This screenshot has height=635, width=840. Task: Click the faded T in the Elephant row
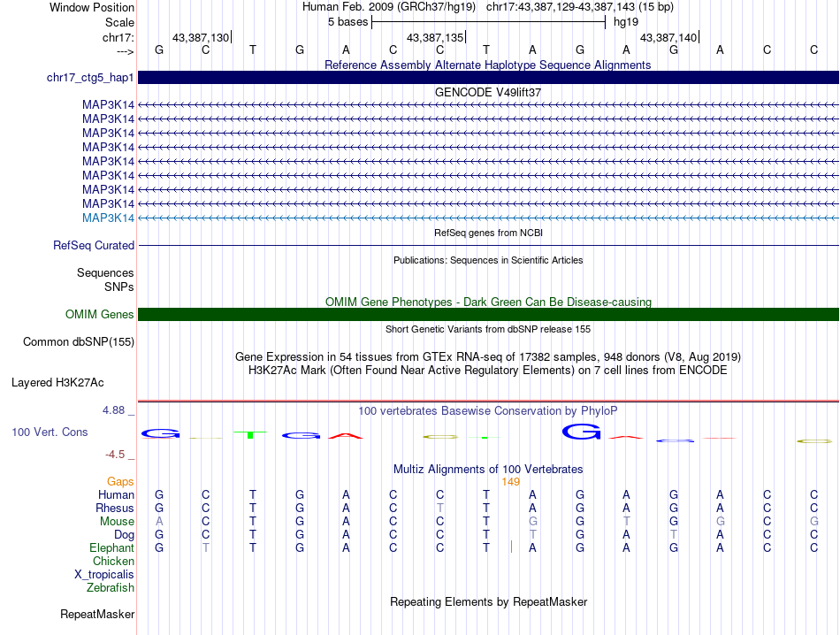206,547
